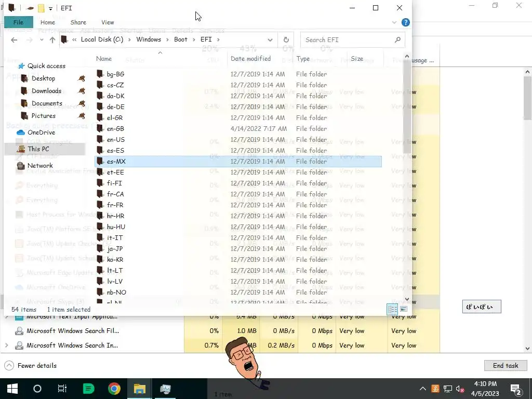
Task: Sort by the Type column header
Action: click(303, 59)
